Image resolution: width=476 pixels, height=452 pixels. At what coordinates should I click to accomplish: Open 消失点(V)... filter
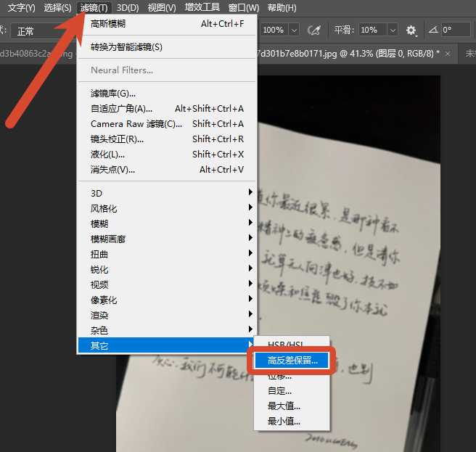[167, 169]
